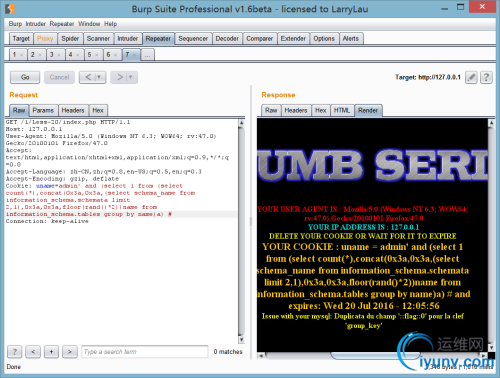Screen dimensions: 500x378
Task: Click the disabled Cancel button
Action: pyautogui.click(x=59, y=77)
